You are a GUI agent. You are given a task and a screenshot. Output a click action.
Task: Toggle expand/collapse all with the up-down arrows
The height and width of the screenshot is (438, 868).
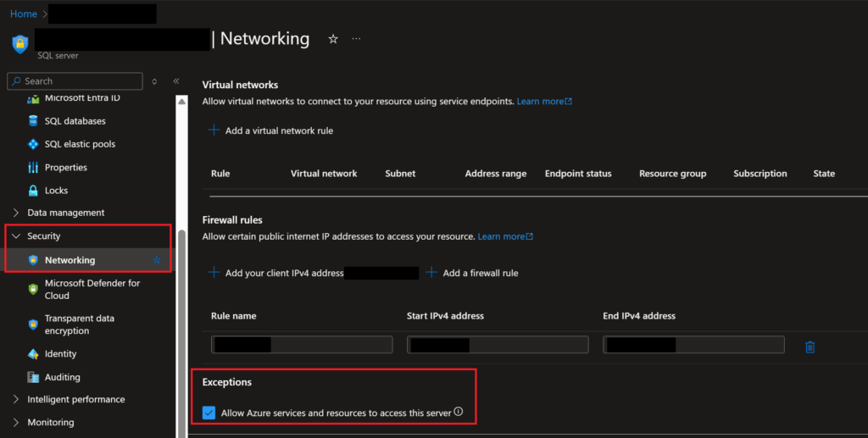(x=154, y=81)
